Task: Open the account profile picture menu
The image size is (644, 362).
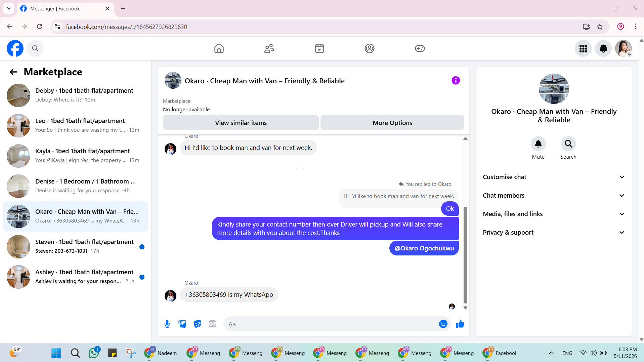Action: tap(624, 49)
